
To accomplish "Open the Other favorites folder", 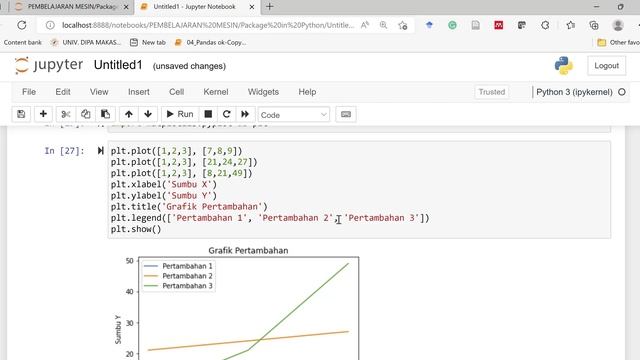I will pyautogui.click(x=618, y=42).
